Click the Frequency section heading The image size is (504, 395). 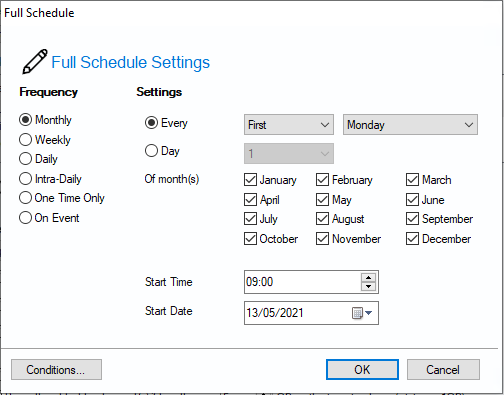tap(48, 92)
